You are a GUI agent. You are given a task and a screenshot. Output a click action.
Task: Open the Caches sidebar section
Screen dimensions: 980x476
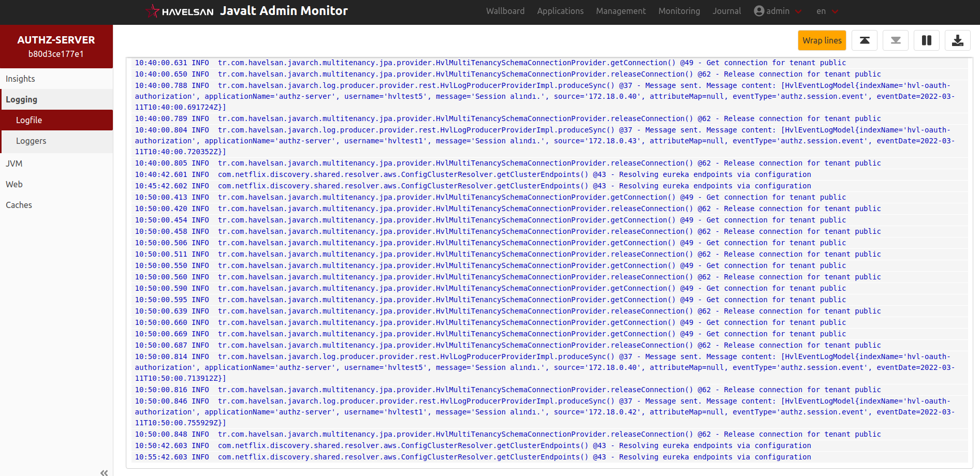tap(56, 205)
